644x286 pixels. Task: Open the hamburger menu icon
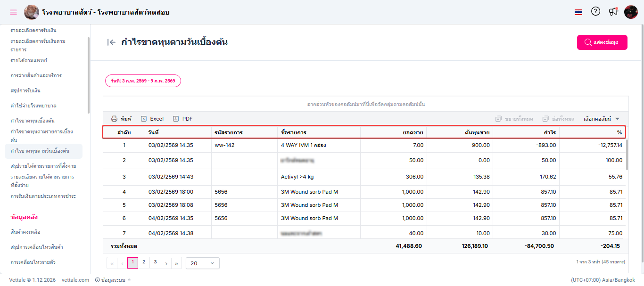tap(13, 12)
